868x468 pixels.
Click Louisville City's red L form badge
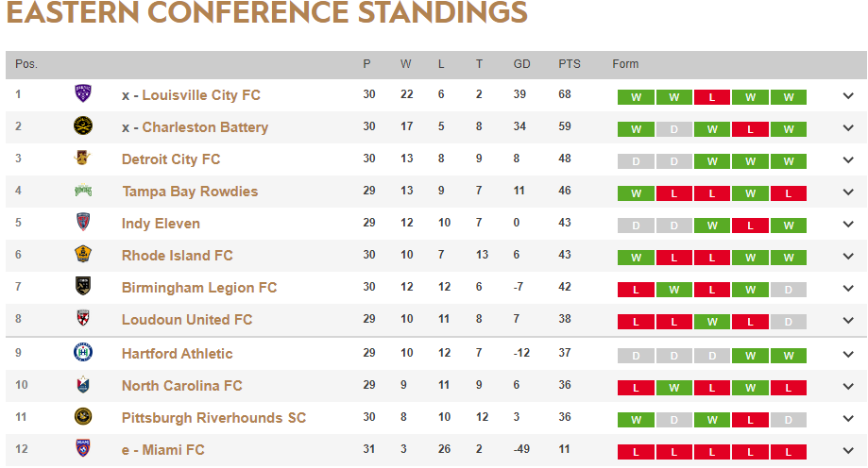(x=711, y=97)
